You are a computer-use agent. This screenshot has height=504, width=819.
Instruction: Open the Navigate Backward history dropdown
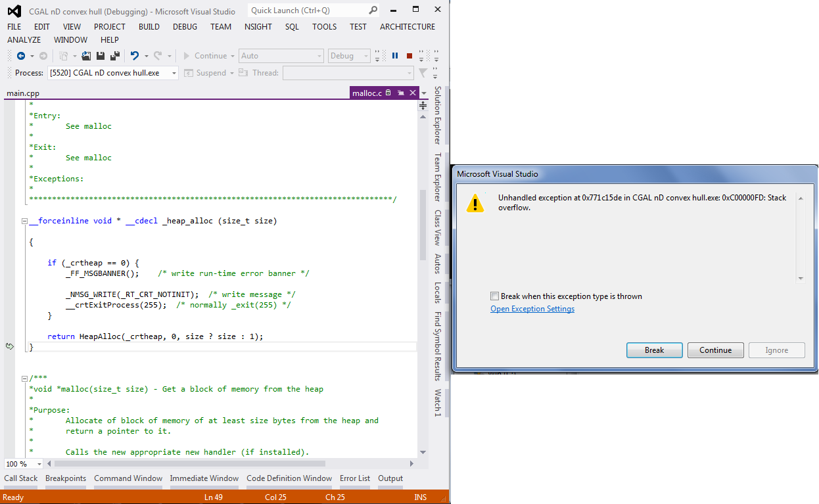32,56
